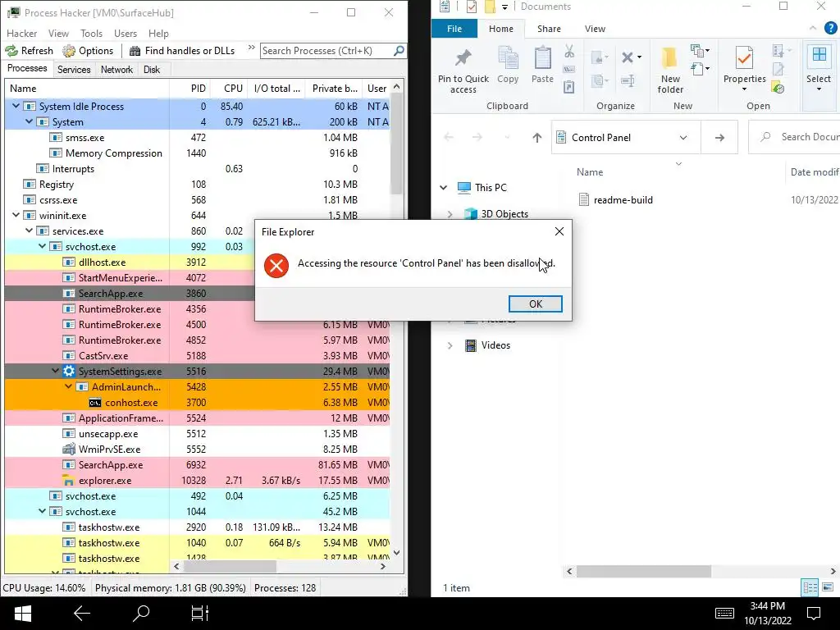Image resolution: width=840 pixels, height=630 pixels.
Task: Click the Copy ribbon button
Action: coord(508,66)
